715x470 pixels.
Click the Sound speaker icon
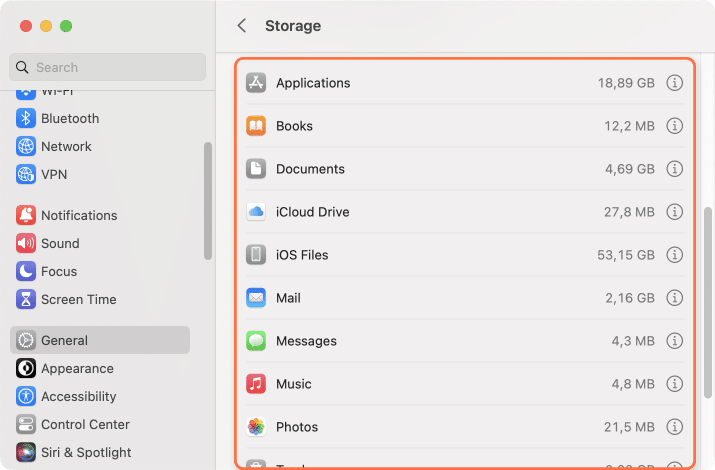[26, 243]
